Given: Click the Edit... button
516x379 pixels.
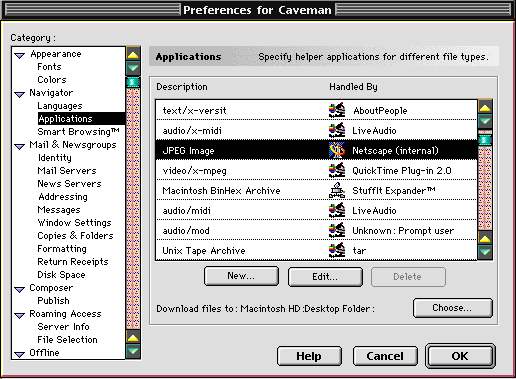Looking at the screenshot, I should 325,277.
